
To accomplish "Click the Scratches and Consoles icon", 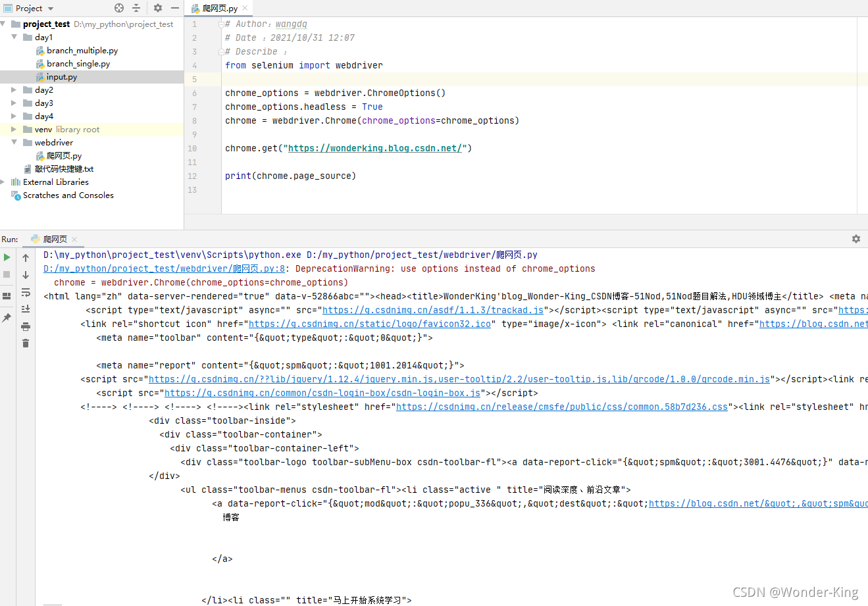I will [x=16, y=195].
